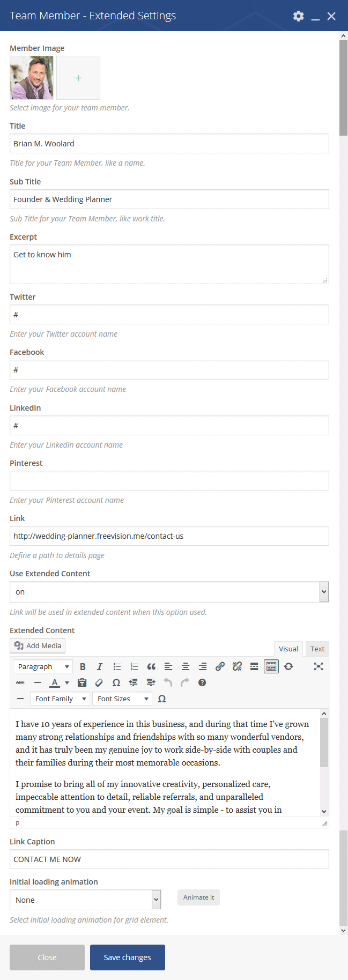Image resolution: width=348 pixels, height=980 pixels.
Task: Expand the Use Extended Content select
Action: [x=169, y=592]
